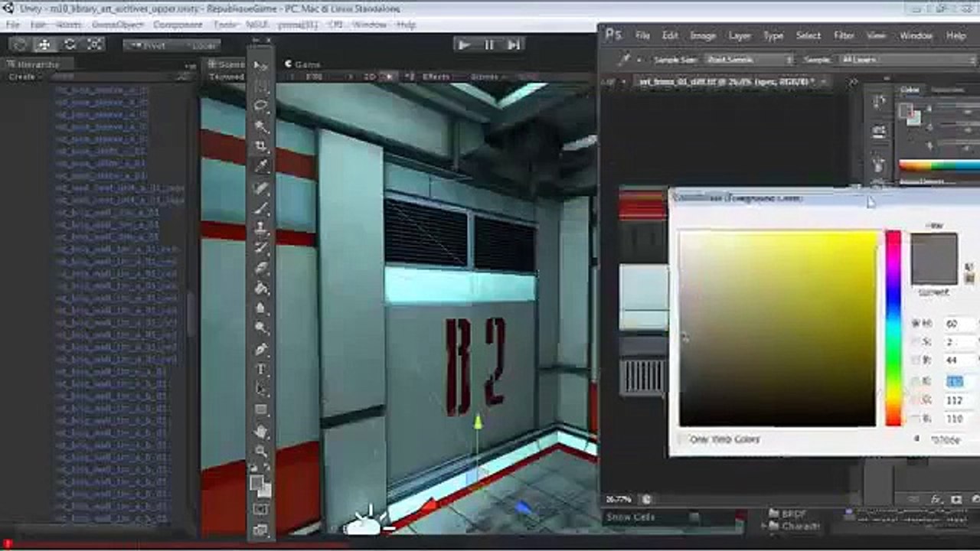The image size is (980, 551).
Task: Select Unity's Rotate transform tool
Action: (x=70, y=45)
